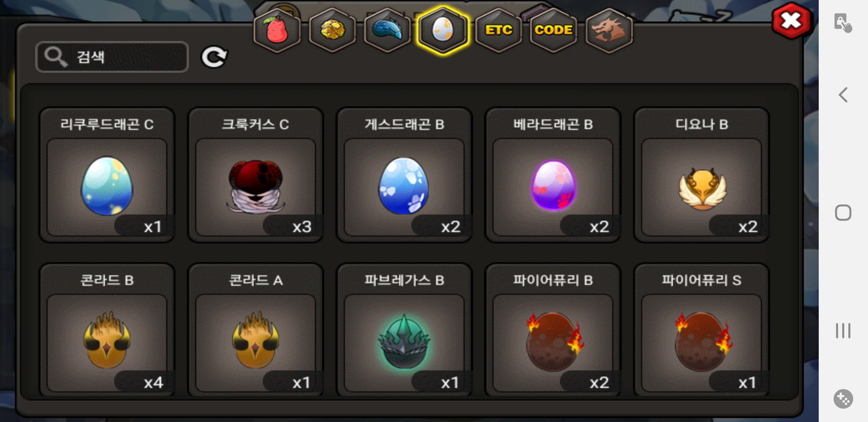Screen dimensions: 868x422
Task: Tap the Android back arrow
Action: coord(843,95)
